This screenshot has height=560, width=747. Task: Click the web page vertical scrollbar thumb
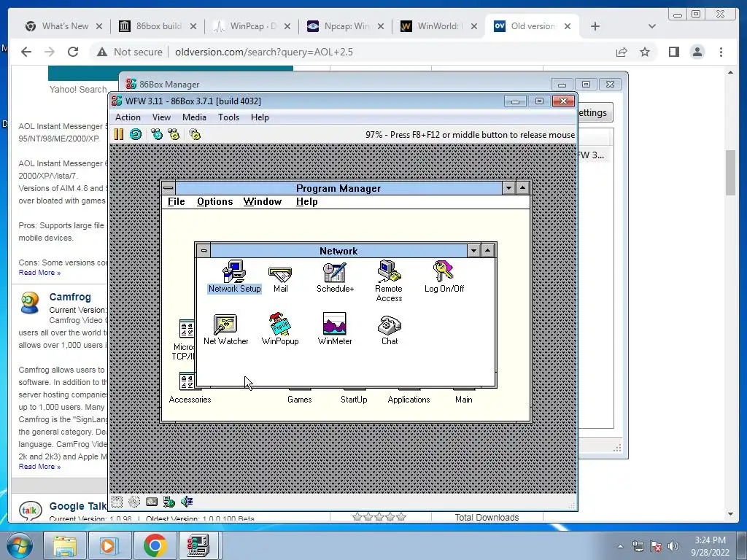(x=730, y=172)
